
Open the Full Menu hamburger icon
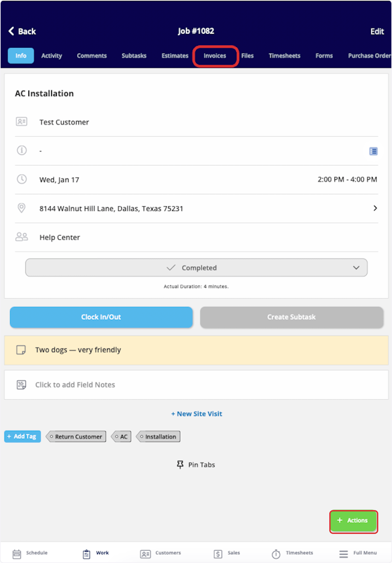click(x=344, y=554)
